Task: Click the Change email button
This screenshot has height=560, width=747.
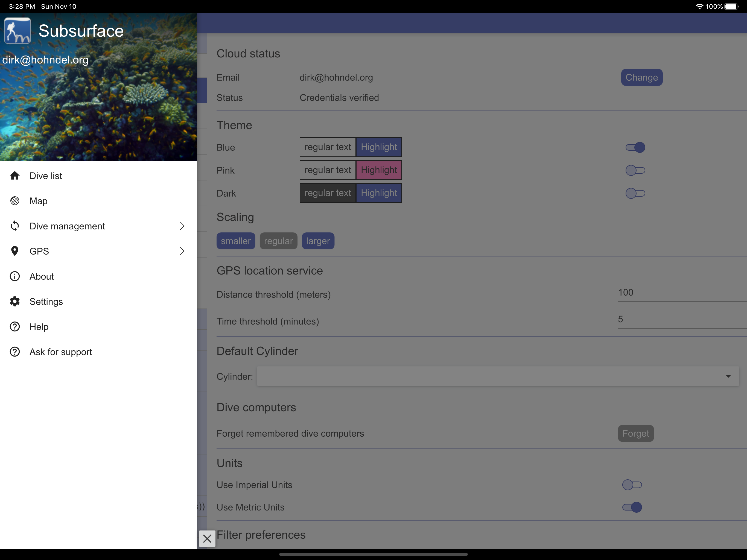Action: [x=641, y=77]
